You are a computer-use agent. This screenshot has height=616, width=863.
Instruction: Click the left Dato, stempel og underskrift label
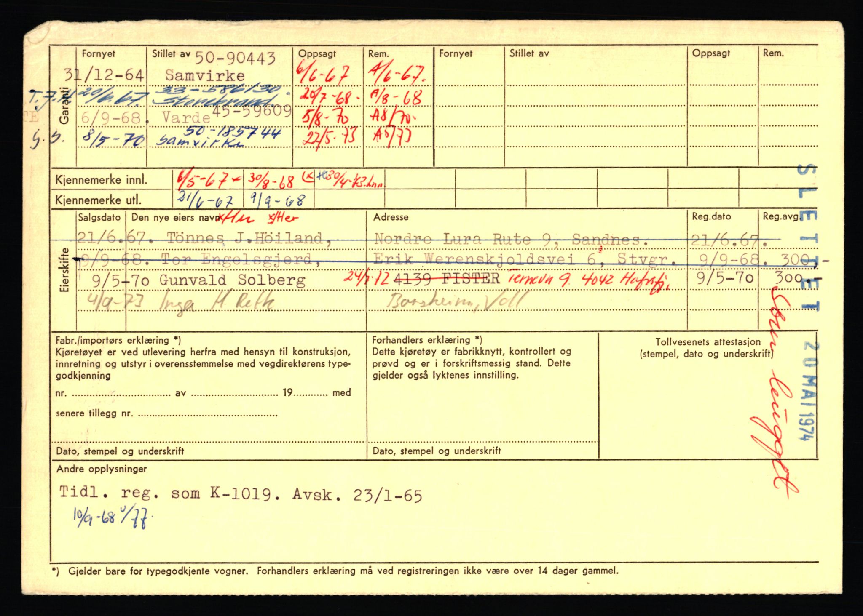coord(120,451)
